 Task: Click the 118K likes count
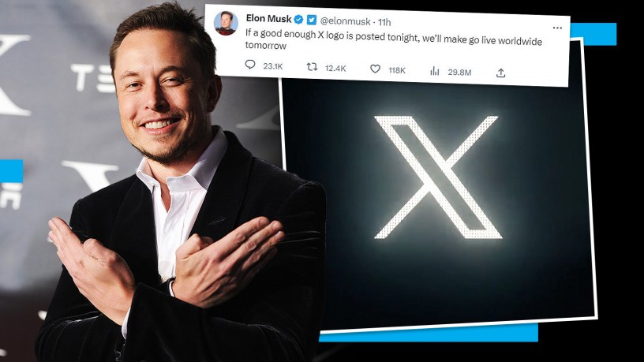click(397, 70)
